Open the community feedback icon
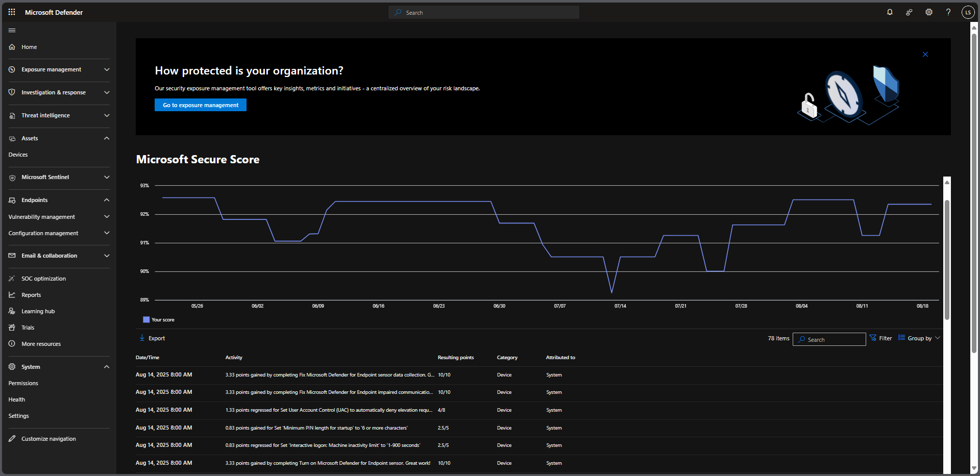This screenshot has height=476, width=980. (909, 12)
